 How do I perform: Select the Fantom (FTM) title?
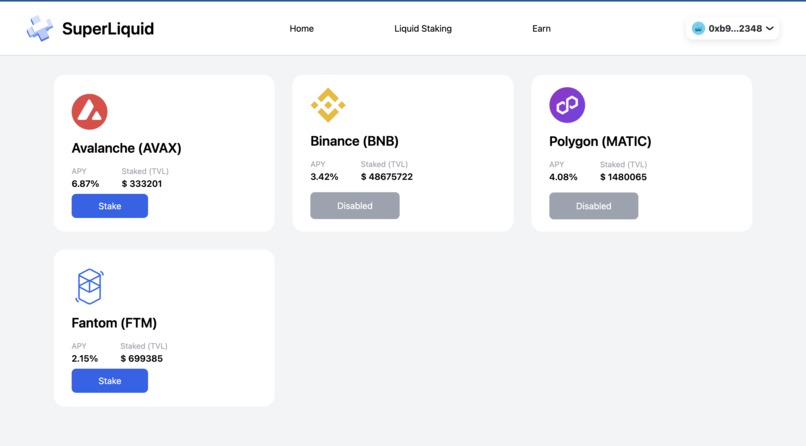pos(114,323)
